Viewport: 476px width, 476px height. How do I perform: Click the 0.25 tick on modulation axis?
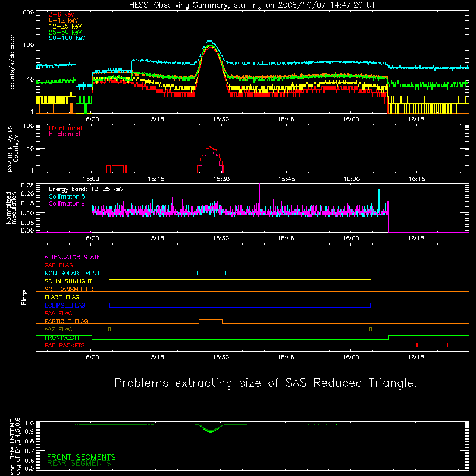27,186
